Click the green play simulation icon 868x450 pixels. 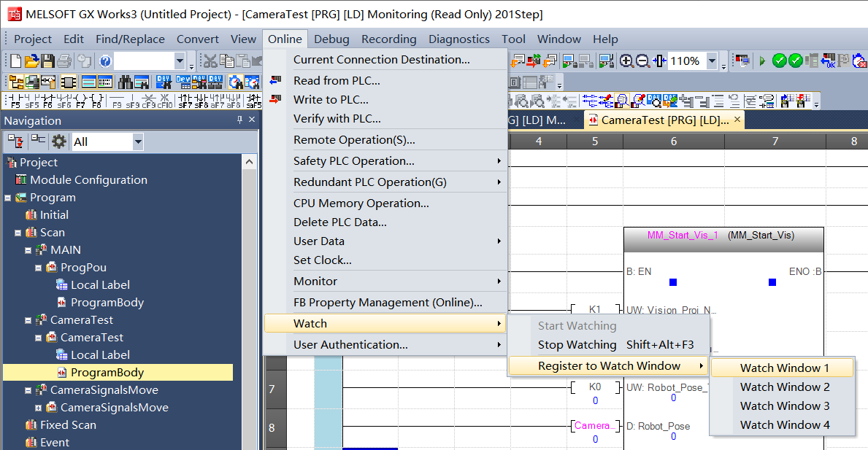click(x=762, y=61)
